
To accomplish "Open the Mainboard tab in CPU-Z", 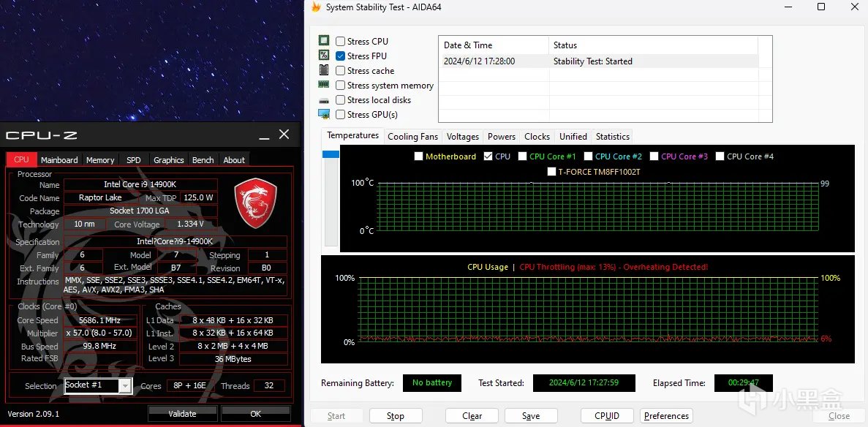I will [59, 160].
